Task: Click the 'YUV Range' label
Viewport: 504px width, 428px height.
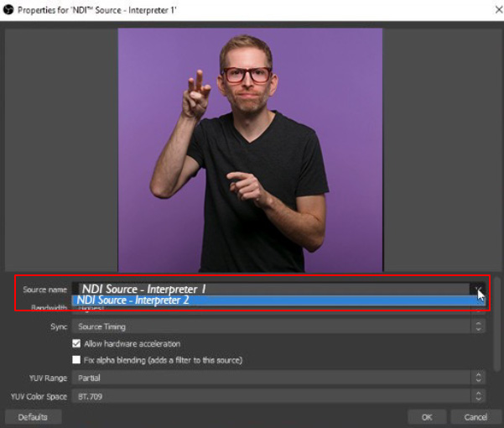Action: click(x=48, y=378)
